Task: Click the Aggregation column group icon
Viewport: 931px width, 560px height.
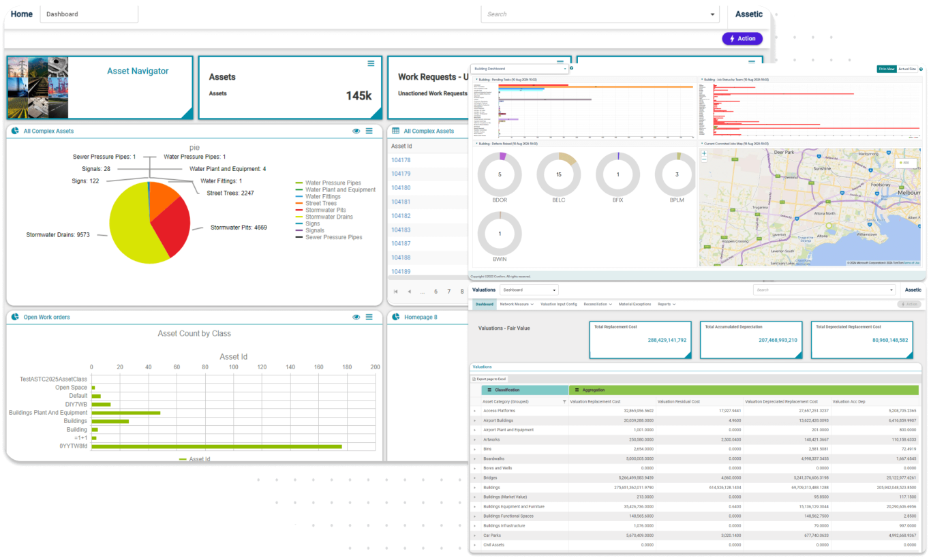Action: point(576,390)
